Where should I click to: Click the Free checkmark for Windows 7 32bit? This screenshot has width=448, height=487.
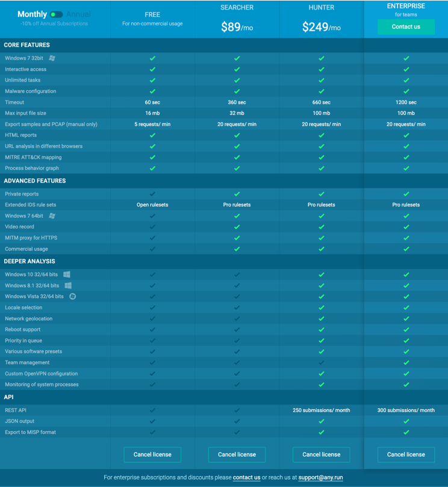pyautogui.click(x=152, y=58)
